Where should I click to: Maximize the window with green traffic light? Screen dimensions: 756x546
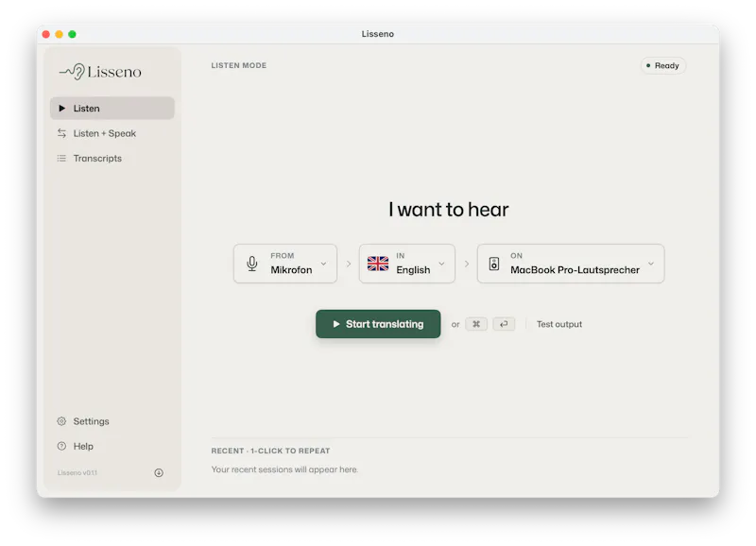73,34
